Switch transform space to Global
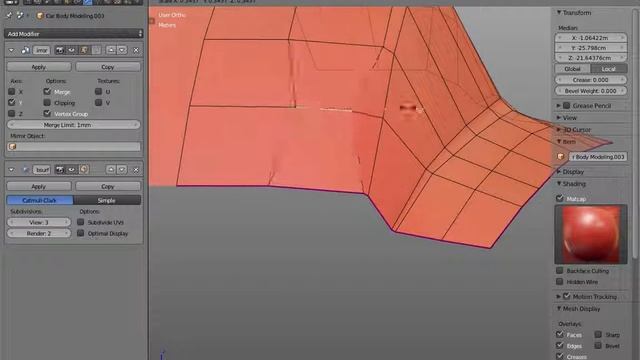The image size is (640, 360). tap(573, 69)
